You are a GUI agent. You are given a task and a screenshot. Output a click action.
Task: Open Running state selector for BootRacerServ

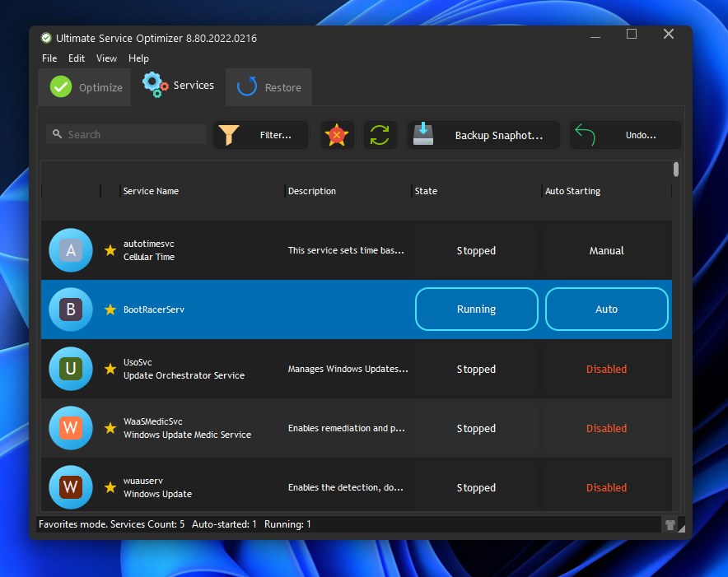(476, 309)
